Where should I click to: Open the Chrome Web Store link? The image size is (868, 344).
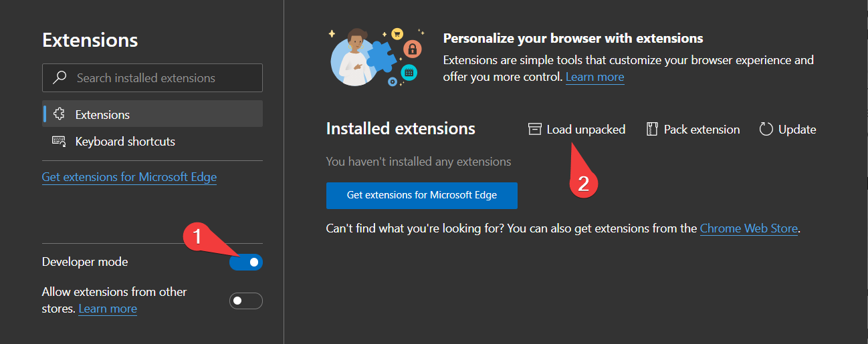coord(748,228)
